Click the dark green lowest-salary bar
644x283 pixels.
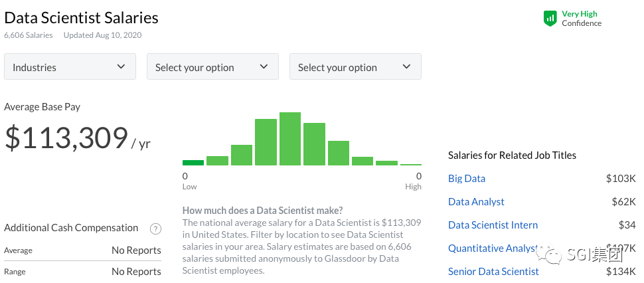pos(193,162)
